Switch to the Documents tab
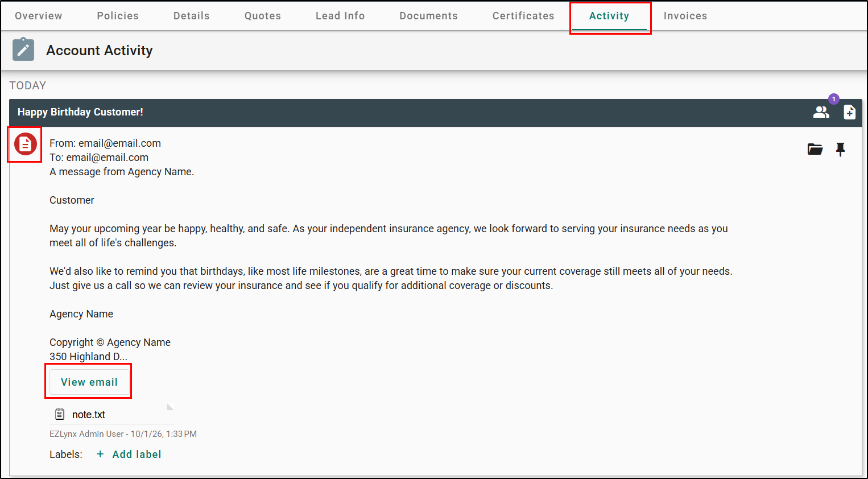 (429, 16)
